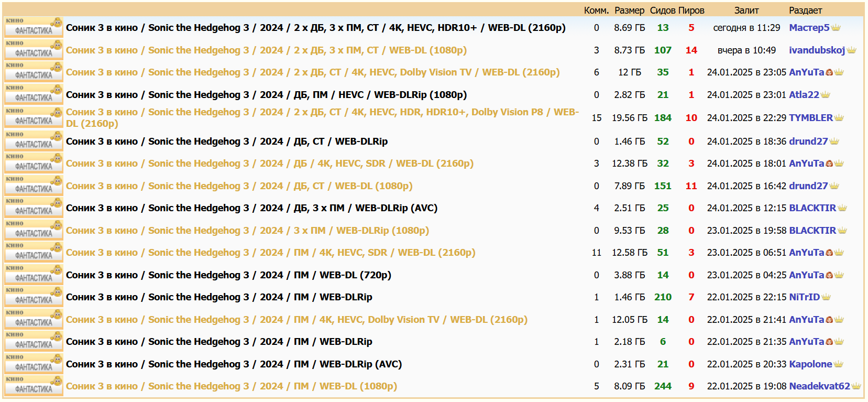
Task: Click the Кино Фантастика icon for the 8.73 ГБ release
Action: [x=34, y=50]
